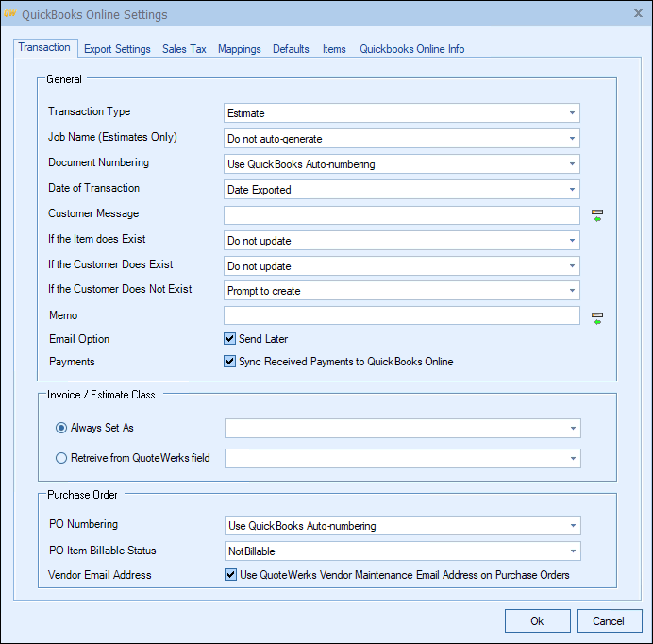Click the Ok button
653x644 pixels.
pos(537,621)
